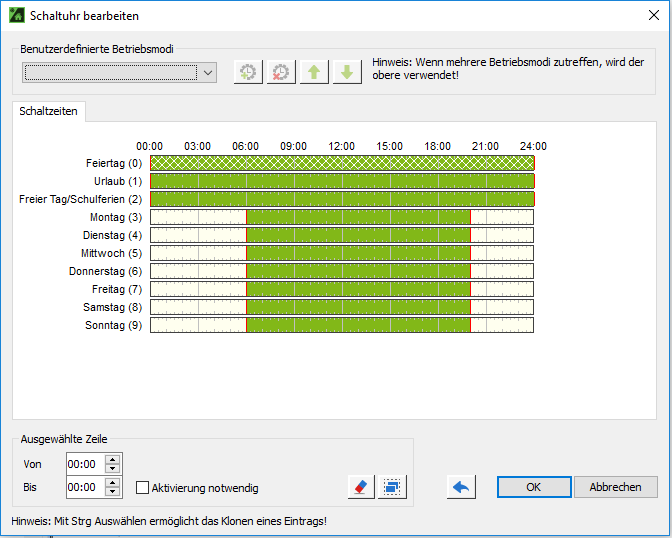Click the Abbrechen button

click(615, 487)
